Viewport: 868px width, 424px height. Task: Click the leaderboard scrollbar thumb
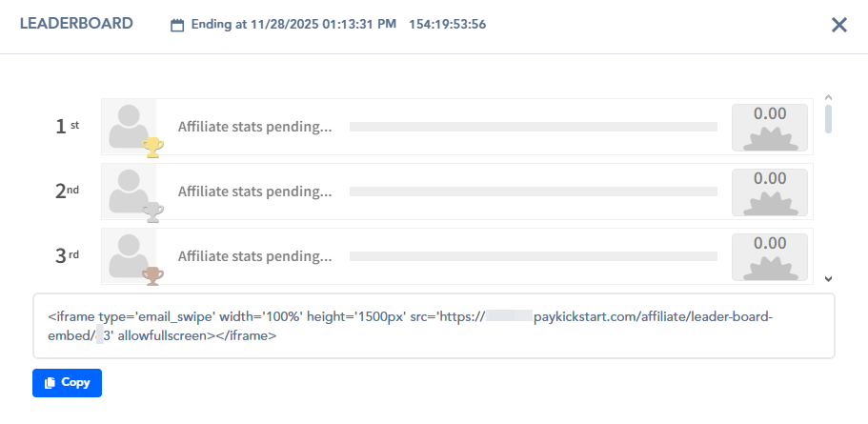point(828,119)
